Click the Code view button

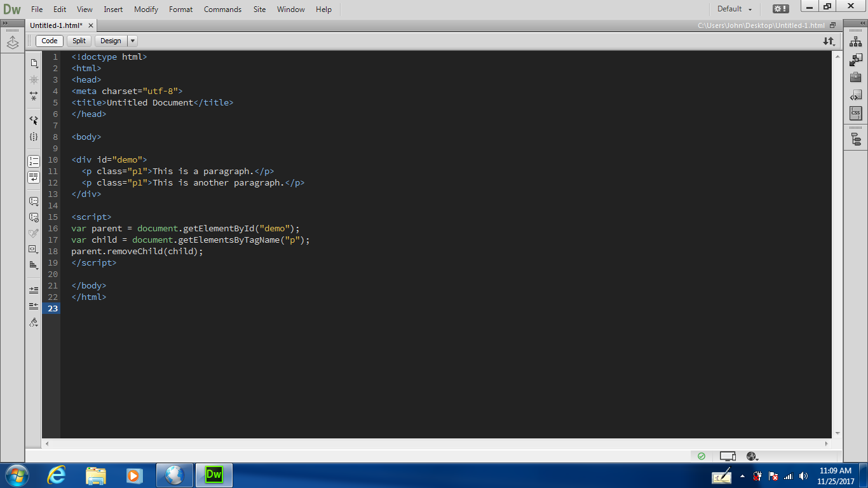coord(50,41)
